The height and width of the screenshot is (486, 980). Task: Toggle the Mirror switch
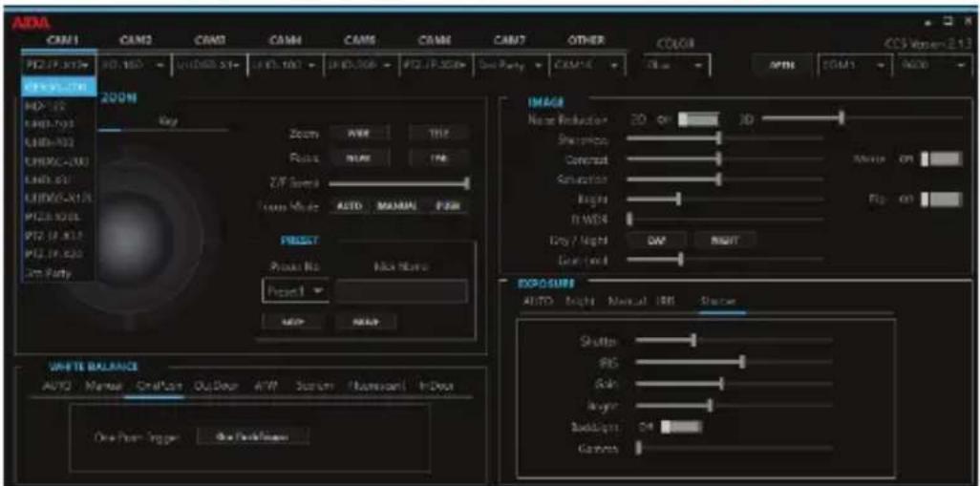coord(942,158)
